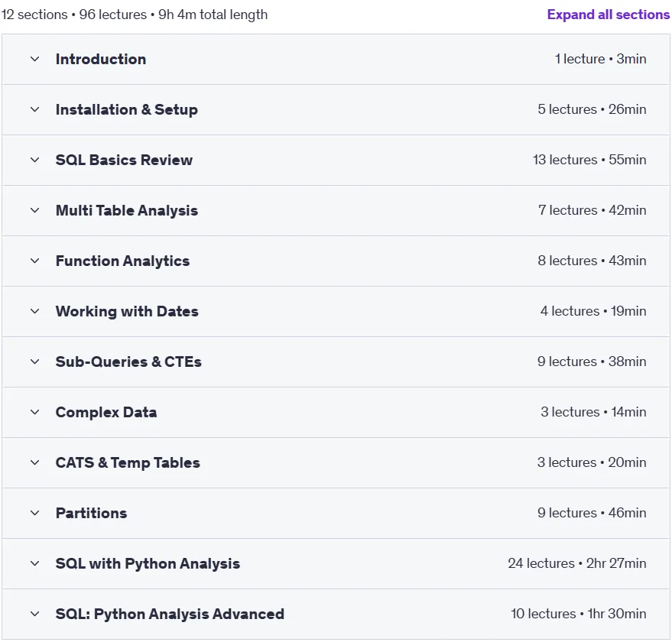Click the Function Analytics chevron arrow
The width and height of the screenshot is (672, 642).
pos(34,261)
